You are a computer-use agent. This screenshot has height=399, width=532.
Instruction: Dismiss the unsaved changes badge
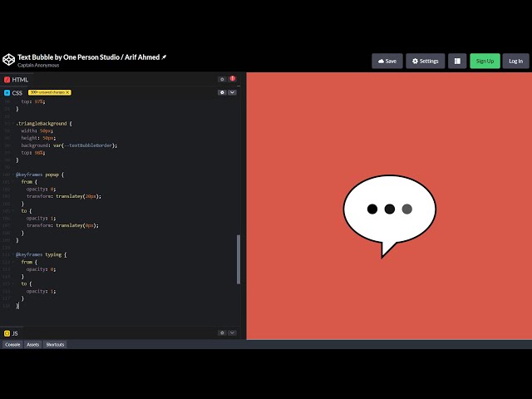(x=67, y=92)
